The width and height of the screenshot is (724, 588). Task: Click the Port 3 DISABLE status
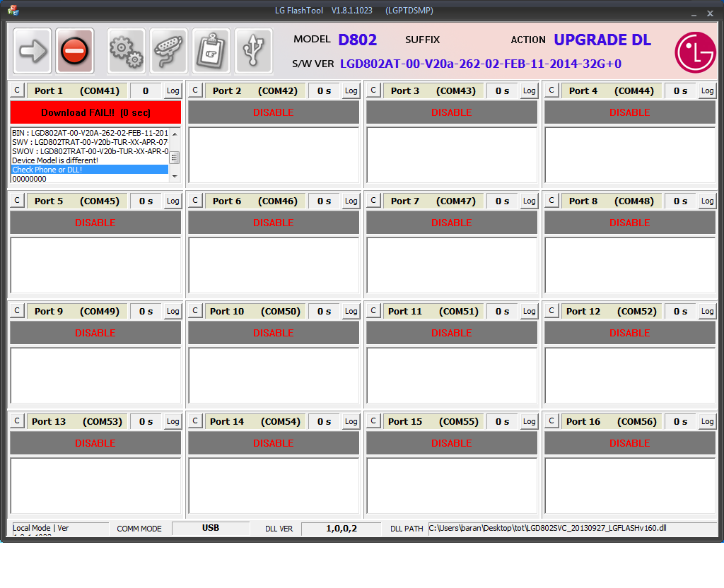(452, 112)
